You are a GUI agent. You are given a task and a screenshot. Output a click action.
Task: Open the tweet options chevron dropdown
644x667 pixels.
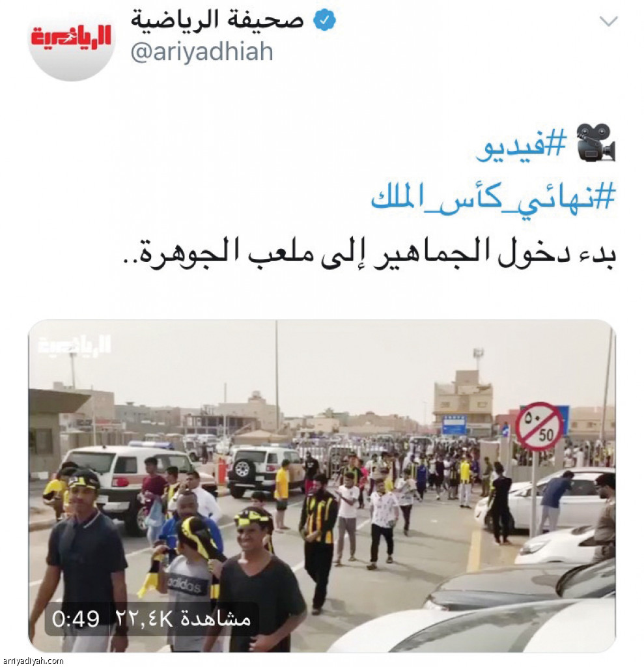[x=608, y=21]
